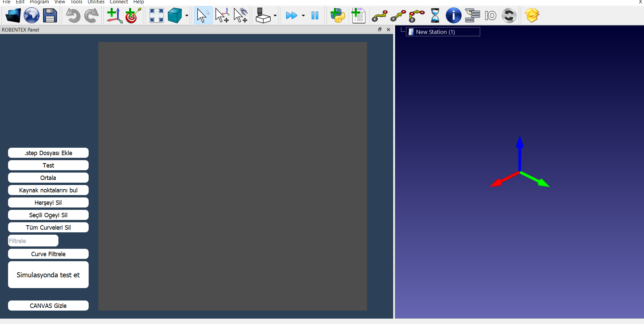The height and width of the screenshot is (324, 644).
Task: Open the Program menu
Action: point(39,2)
